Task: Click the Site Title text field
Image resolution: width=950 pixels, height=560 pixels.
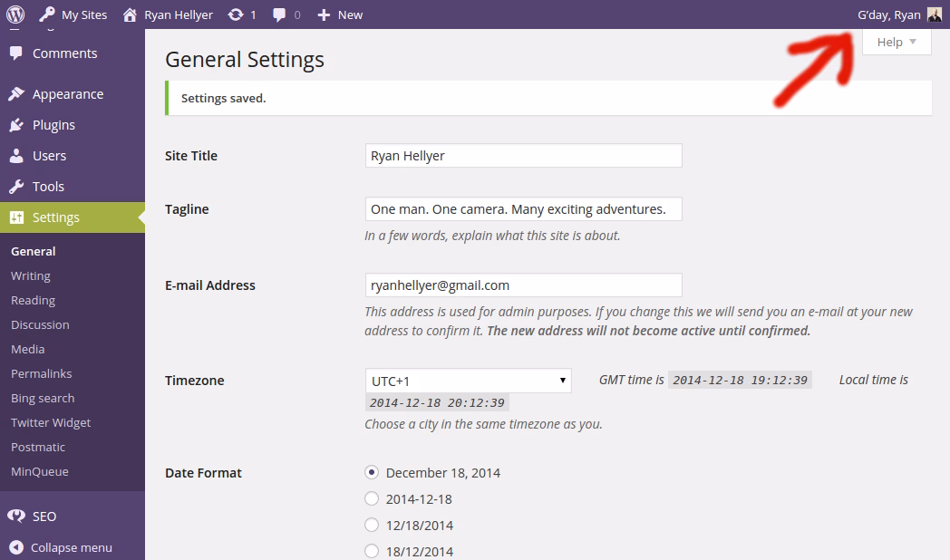Action: tap(523, 156)
